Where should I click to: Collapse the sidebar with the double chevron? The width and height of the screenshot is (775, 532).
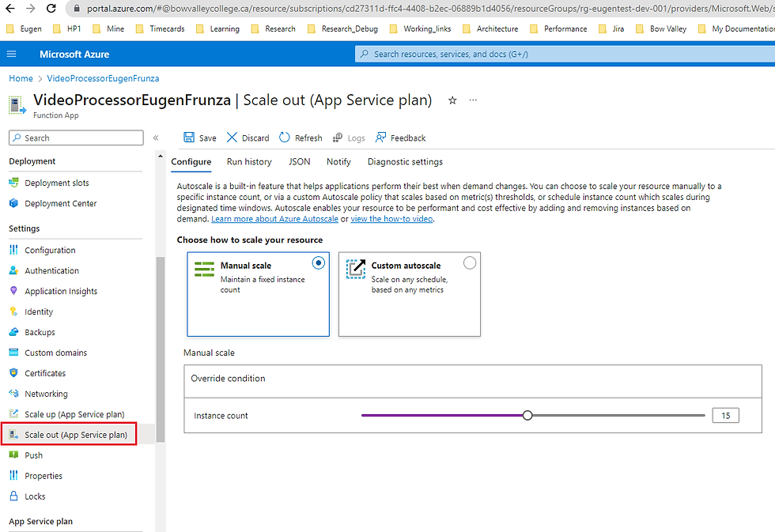[x=156, y=138]
